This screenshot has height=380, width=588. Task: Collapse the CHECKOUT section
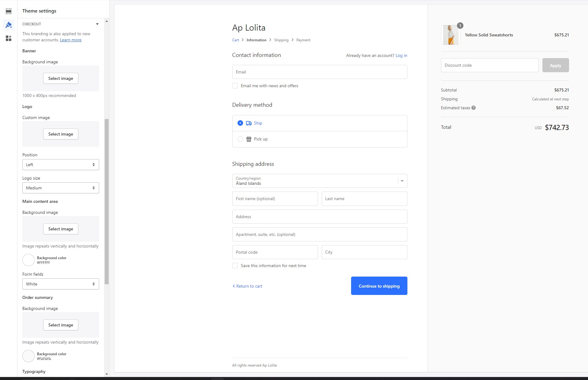coord(97,24)
